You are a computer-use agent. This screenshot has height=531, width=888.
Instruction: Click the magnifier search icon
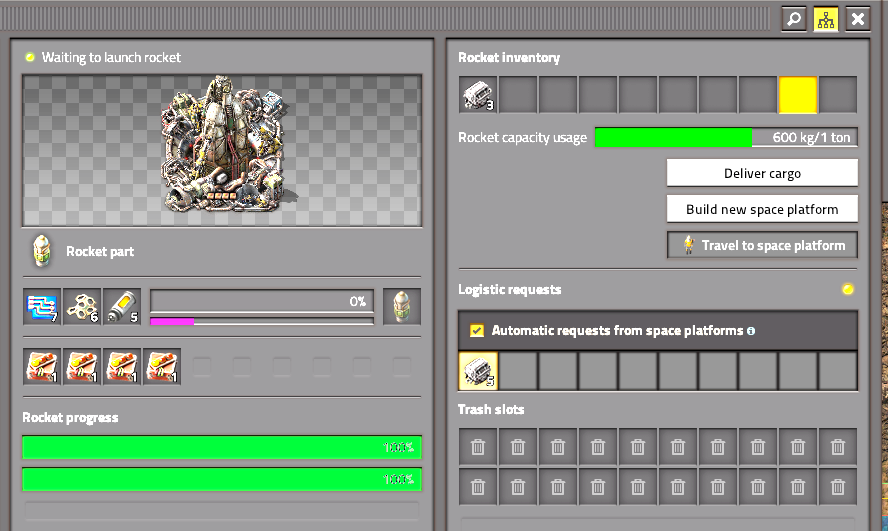794,19
